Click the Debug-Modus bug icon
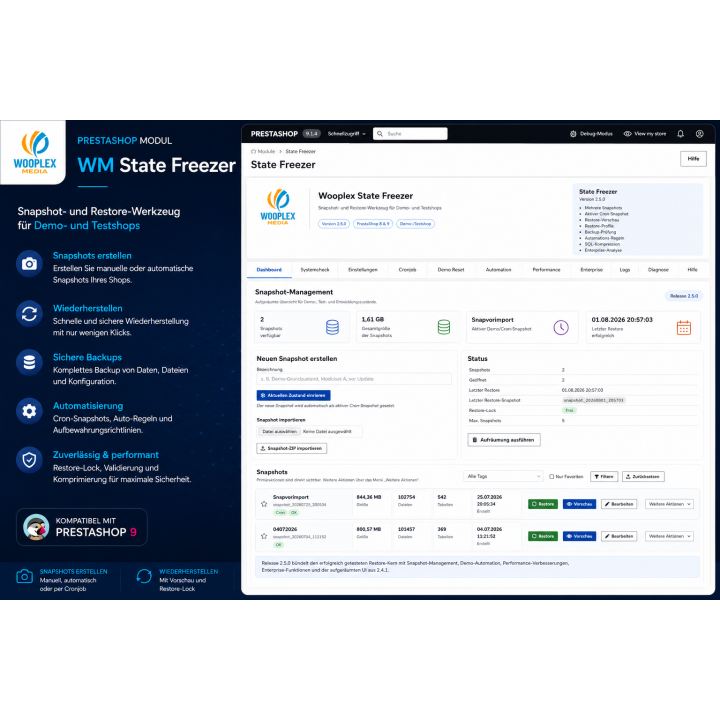 pyautogui.click(x=573, y=134)
